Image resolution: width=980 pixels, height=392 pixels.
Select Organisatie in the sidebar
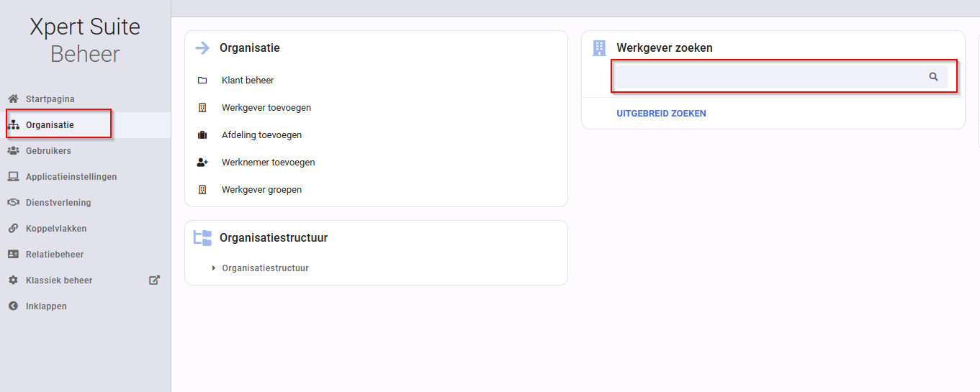[85, 125]
